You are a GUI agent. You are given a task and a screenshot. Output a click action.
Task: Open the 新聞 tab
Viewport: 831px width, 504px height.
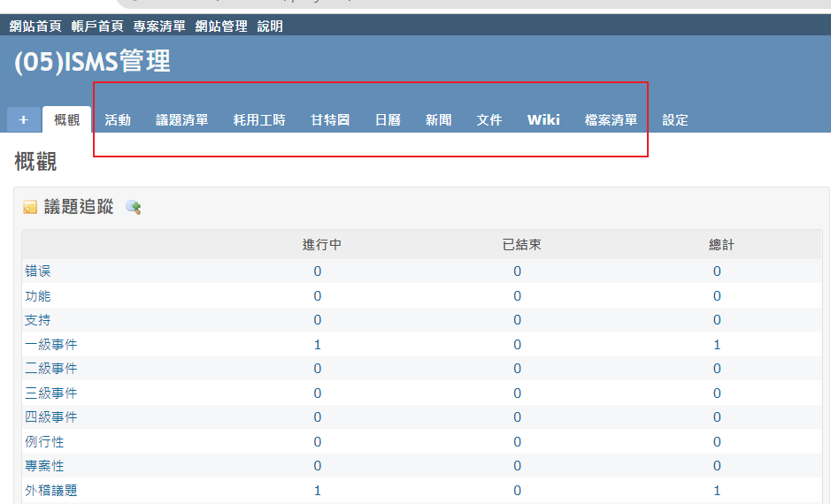coord(438,120)
